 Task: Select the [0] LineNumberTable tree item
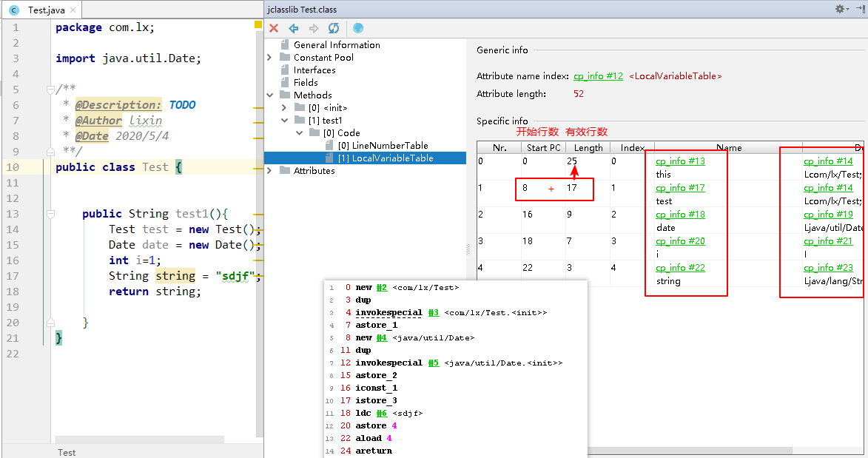click(383, 146)
